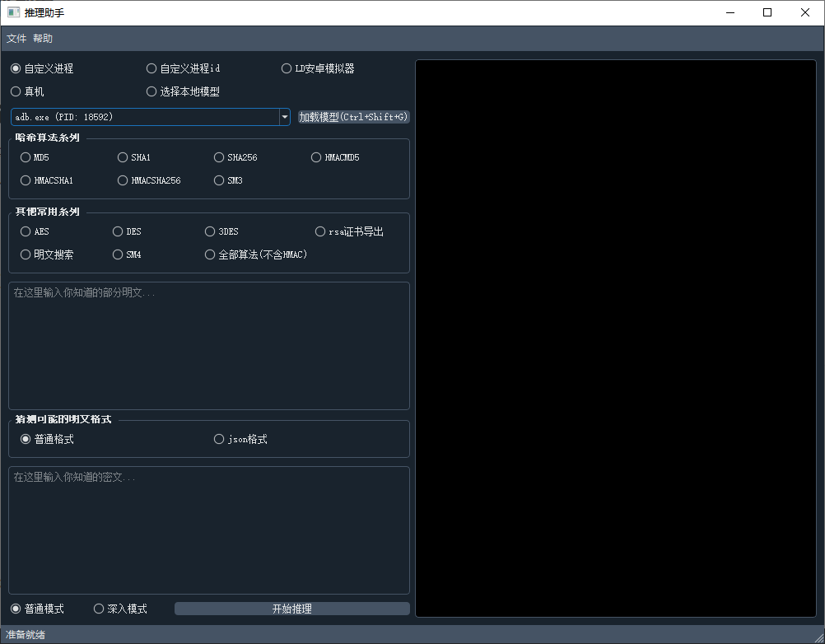The image size is (825, 644).
Task: Choose the LD安卓模拟器 option
Action: [318, 68]
